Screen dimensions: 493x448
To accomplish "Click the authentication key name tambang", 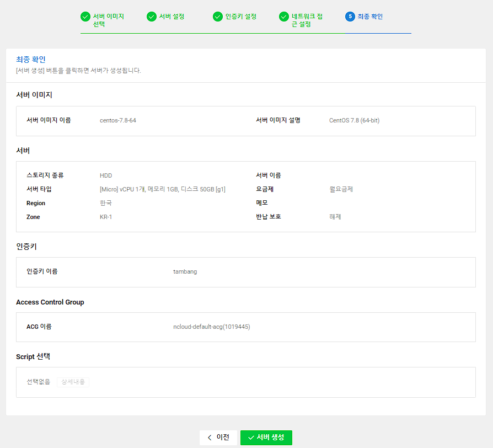I will 185,272.
